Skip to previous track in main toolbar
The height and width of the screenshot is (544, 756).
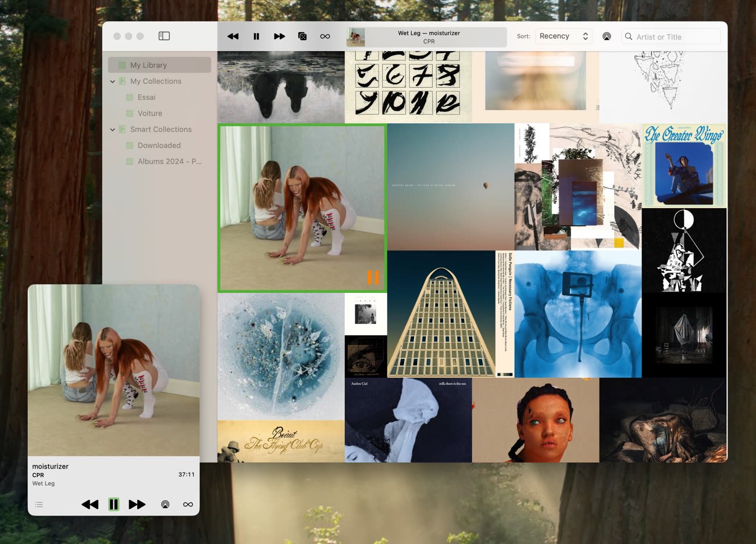tap(233, 37)
